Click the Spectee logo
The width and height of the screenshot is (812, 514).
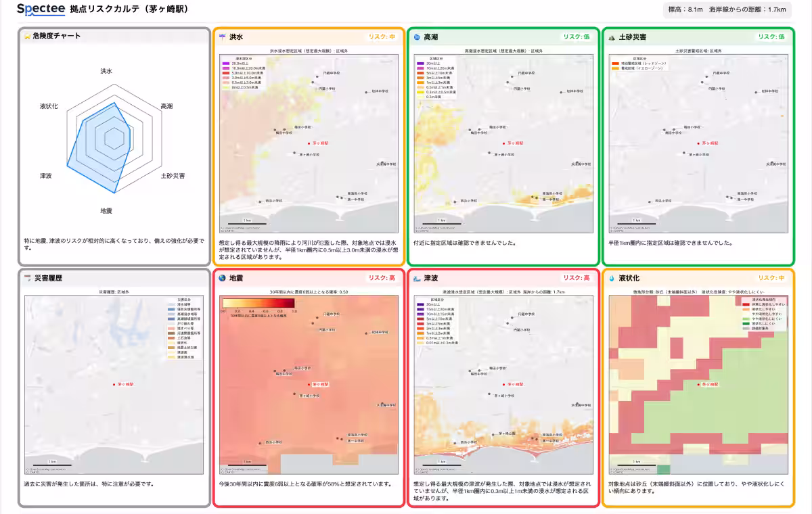[x=41, y=9]
